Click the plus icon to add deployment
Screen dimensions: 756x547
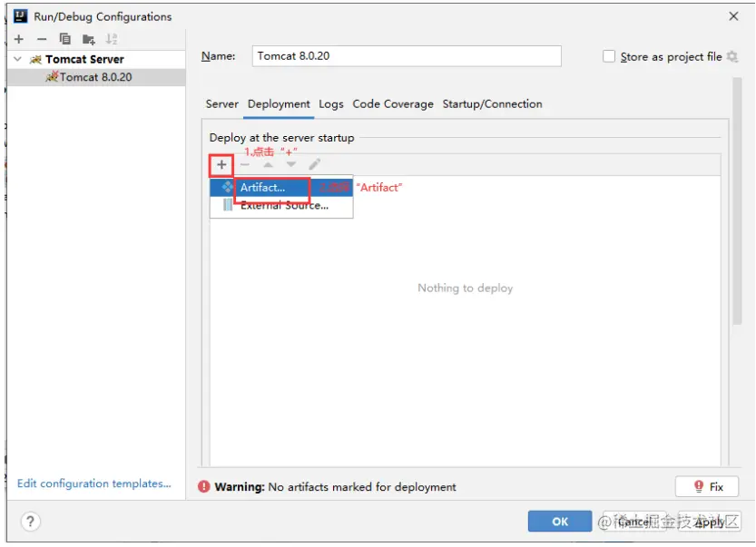[221, 165]
